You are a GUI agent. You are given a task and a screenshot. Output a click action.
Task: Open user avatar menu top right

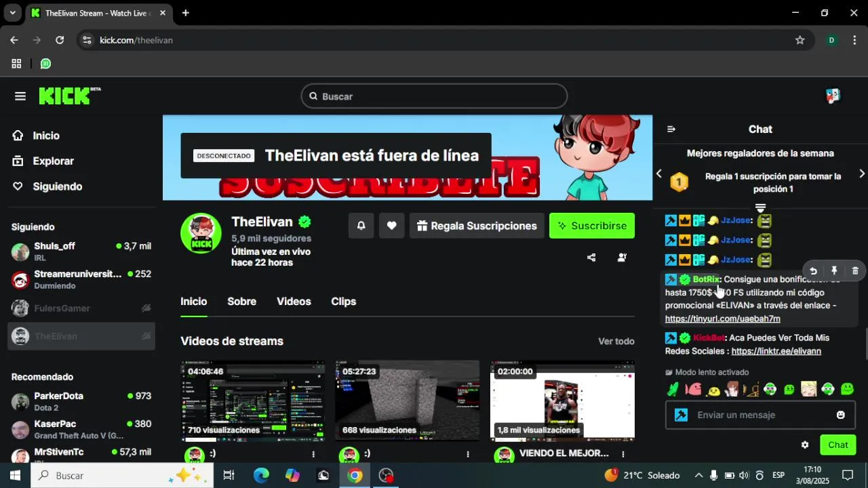[833, 96]
